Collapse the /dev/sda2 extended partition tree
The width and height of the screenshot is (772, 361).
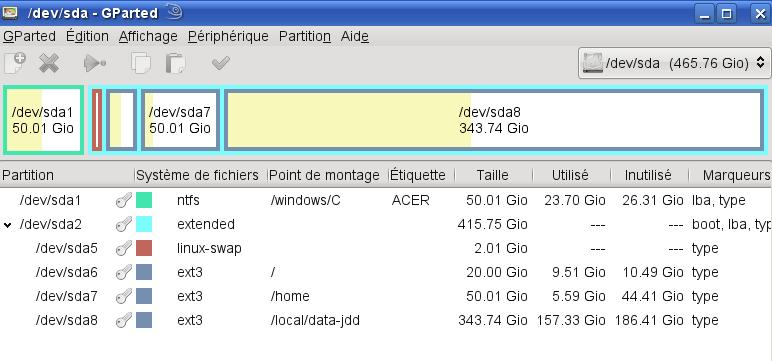[x=7, y=225]
